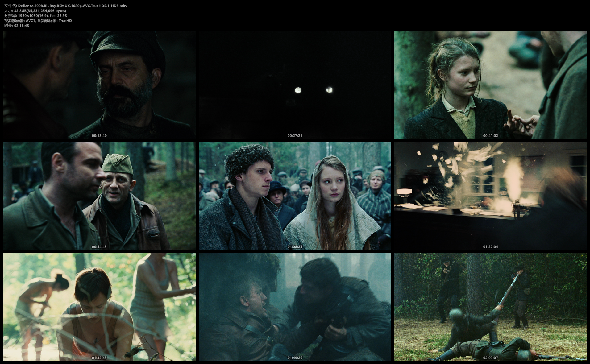
Task: Click the 01:22:04 timestamp label
Action: click(x=490, y=247)
